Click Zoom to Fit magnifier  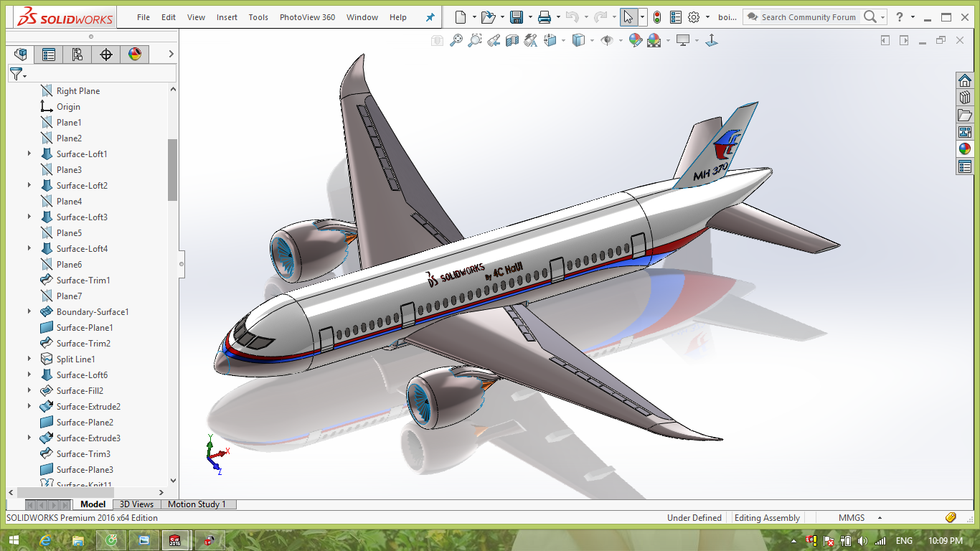(x=456, y=41)
